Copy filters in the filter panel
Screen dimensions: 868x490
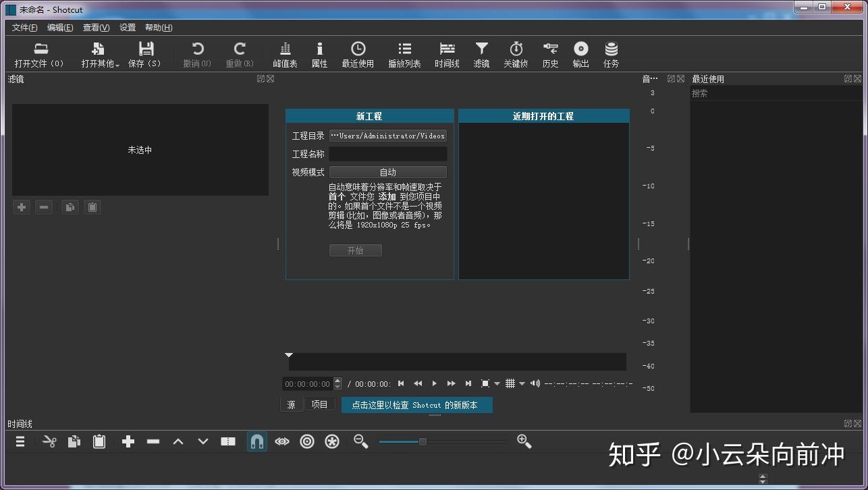(x=70, y=207)
